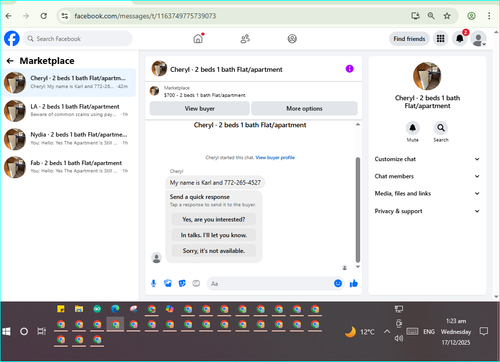
Task: Reload the page in the browser
Action: pyautogui.click(x=44, y=16)
